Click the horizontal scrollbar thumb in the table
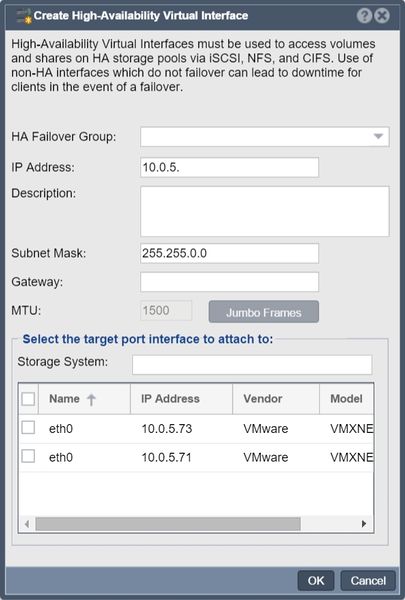The image size is (405, 600). 168,524
